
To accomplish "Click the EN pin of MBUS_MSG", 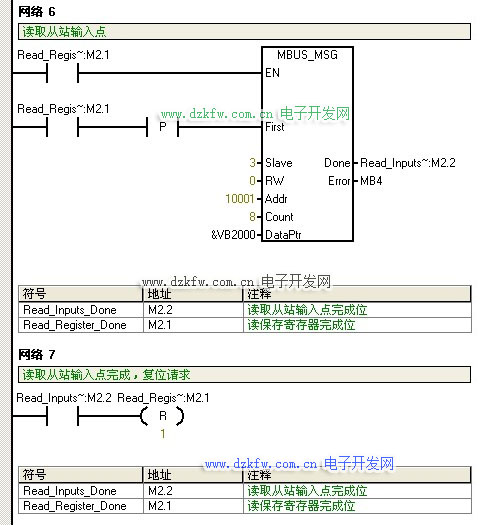I will 272,73.
